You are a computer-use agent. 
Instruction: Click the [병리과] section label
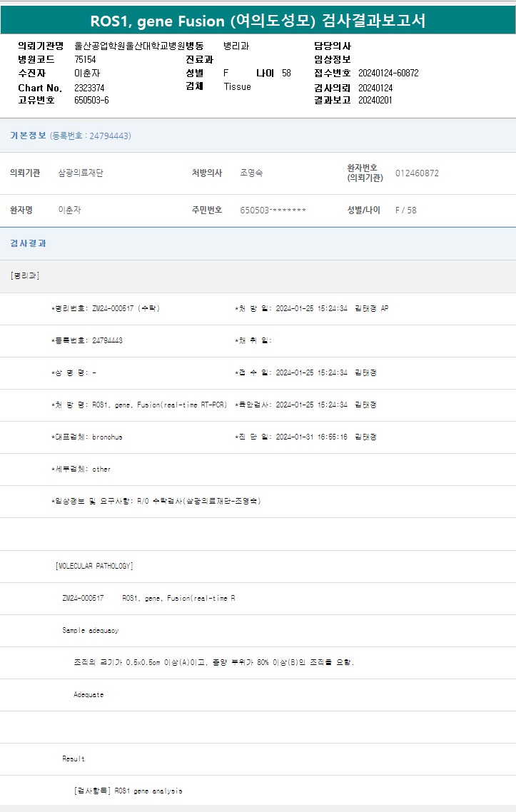click(25, 275)
